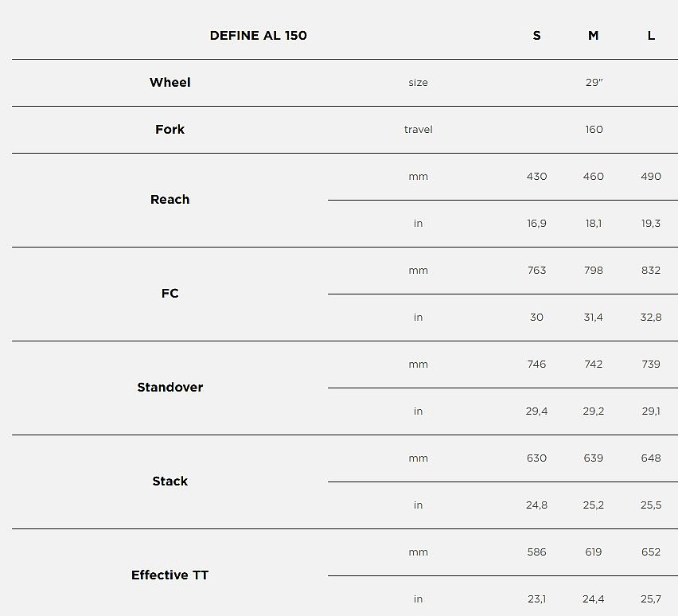Click the Stack row label
This screenshot has width=678, height=616.
169,481
